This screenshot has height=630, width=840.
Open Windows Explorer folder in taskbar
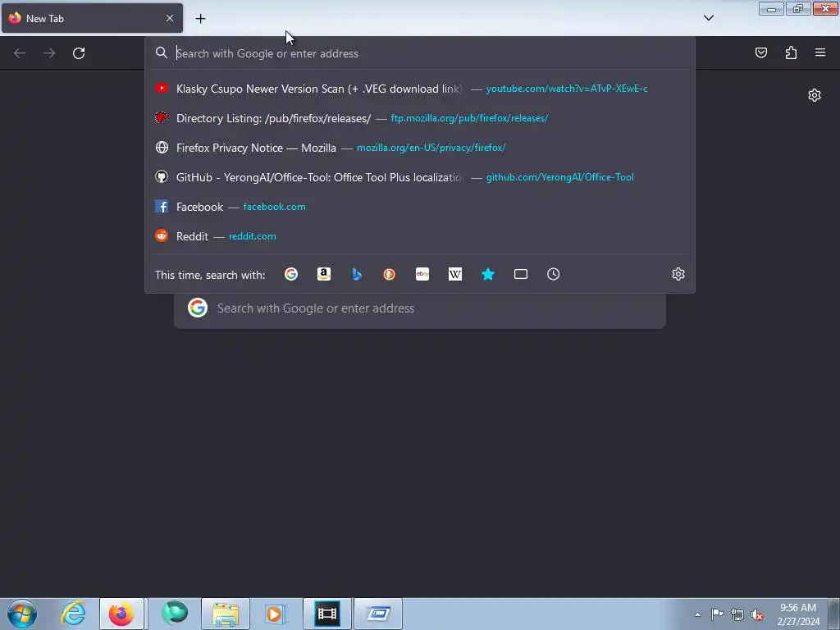click(x=226, y=614)
